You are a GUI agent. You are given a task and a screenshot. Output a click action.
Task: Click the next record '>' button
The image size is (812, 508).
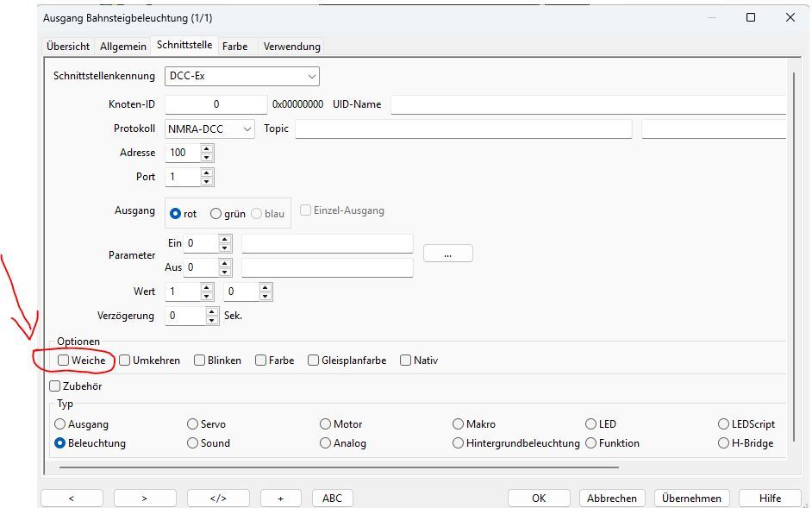click(145, 498)
